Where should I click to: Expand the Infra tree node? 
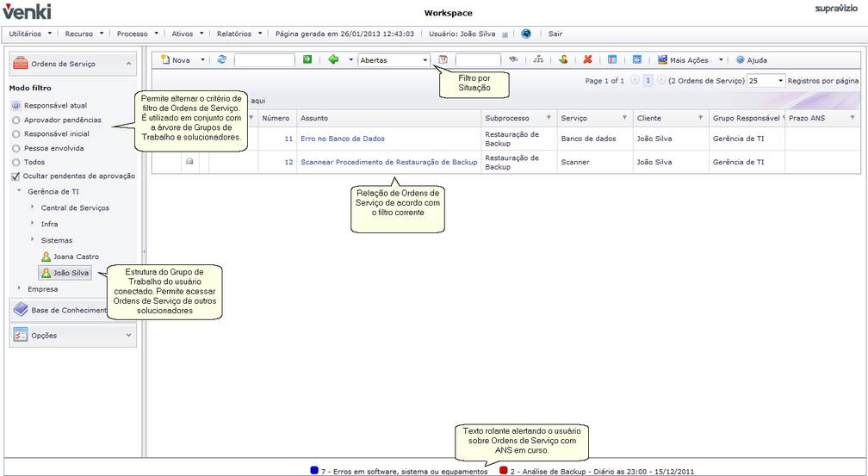(32, 223)
